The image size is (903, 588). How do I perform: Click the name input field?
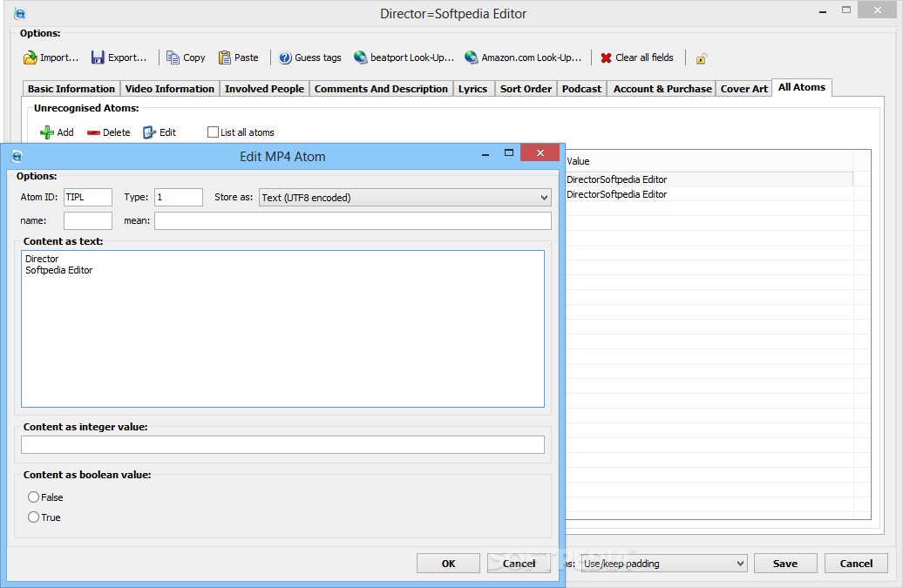(87, 221)
